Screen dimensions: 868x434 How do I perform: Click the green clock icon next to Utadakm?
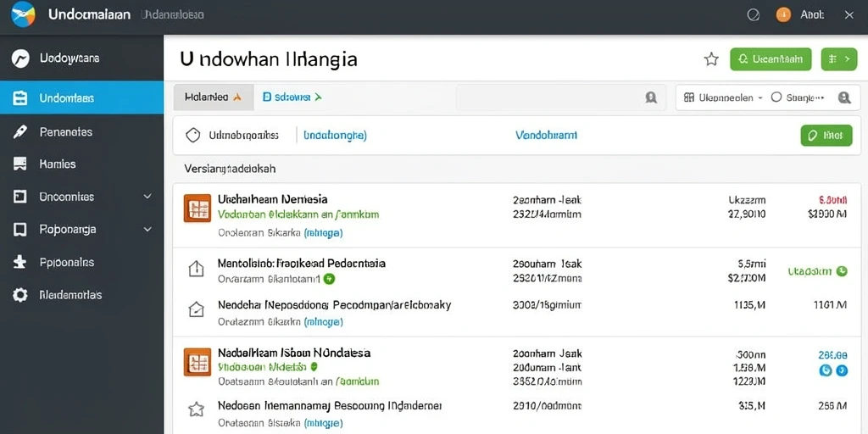[842, 271]
